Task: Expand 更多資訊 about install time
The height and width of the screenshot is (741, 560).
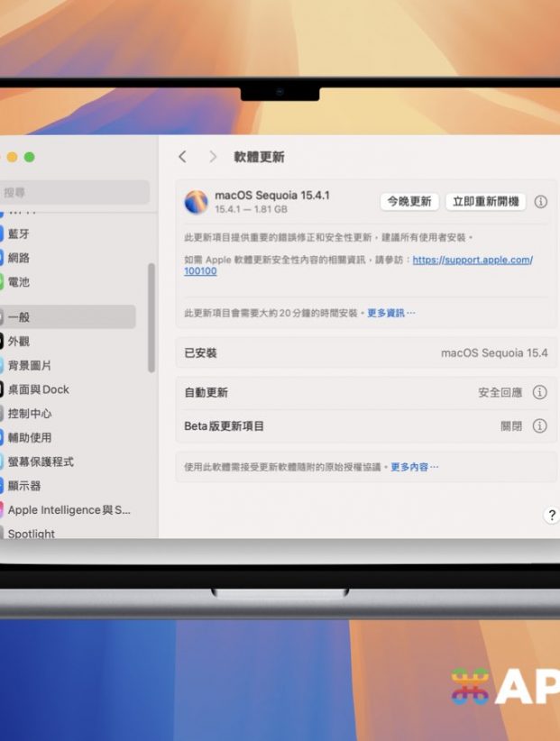Action: pyautogui.click(x=390, y=313)
